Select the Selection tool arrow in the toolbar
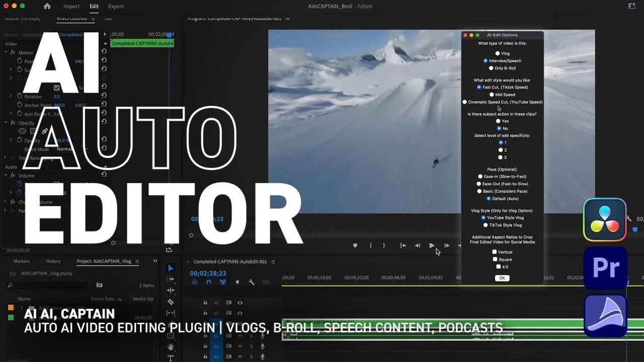The height and width of the screenshot is (362, 644). tap(171, 268)
